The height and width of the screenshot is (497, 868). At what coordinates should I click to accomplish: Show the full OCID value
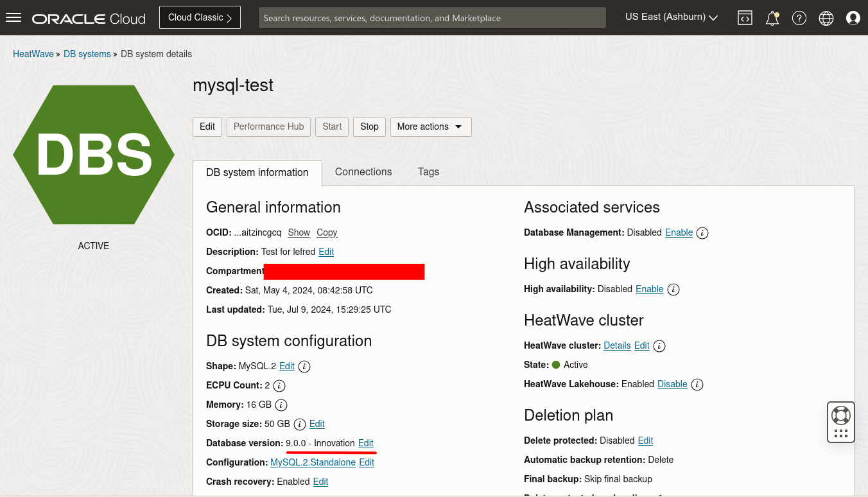tap(299, 232)
